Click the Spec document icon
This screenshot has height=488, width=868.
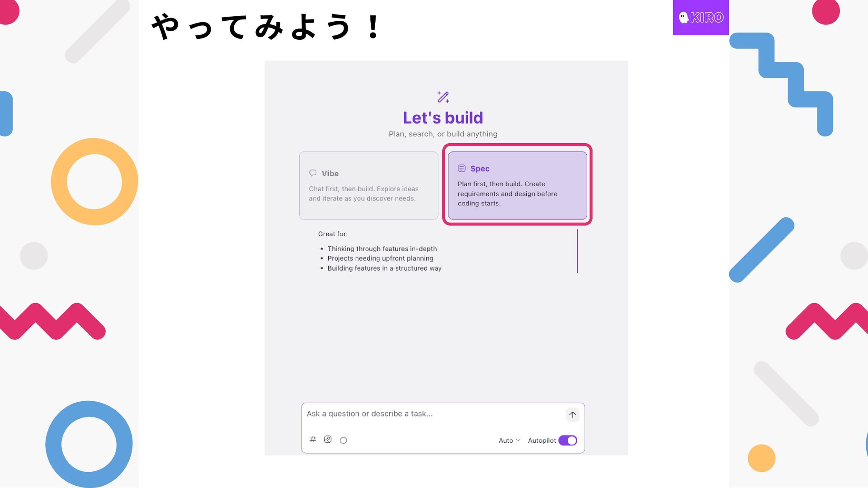(x=462, y=169)
